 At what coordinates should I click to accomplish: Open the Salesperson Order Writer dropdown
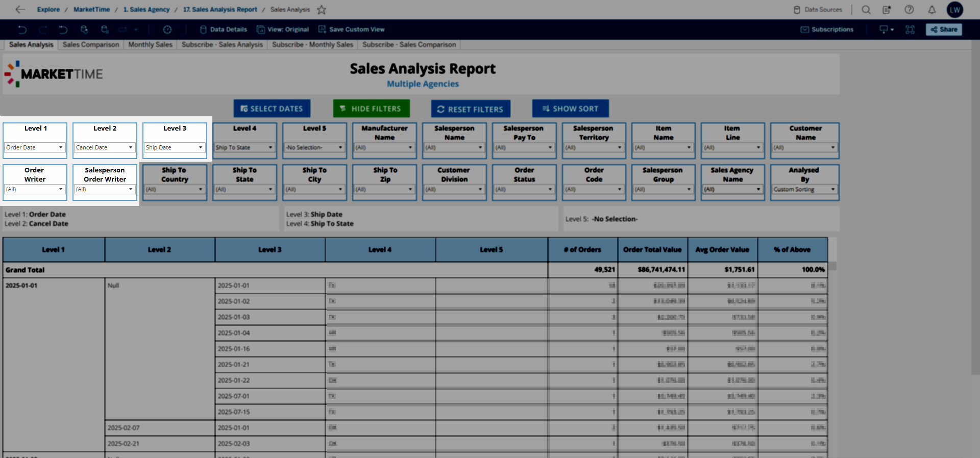(x=105, y=189)
